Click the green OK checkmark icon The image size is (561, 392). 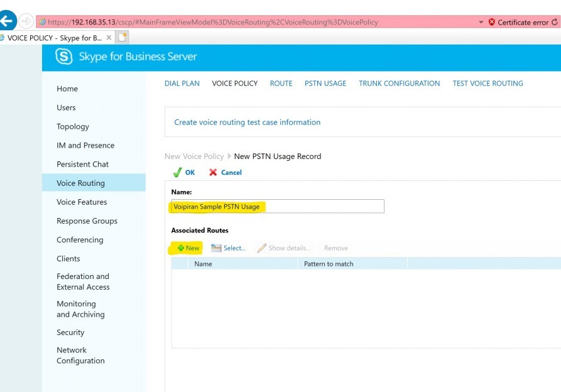tap(177, 172)
